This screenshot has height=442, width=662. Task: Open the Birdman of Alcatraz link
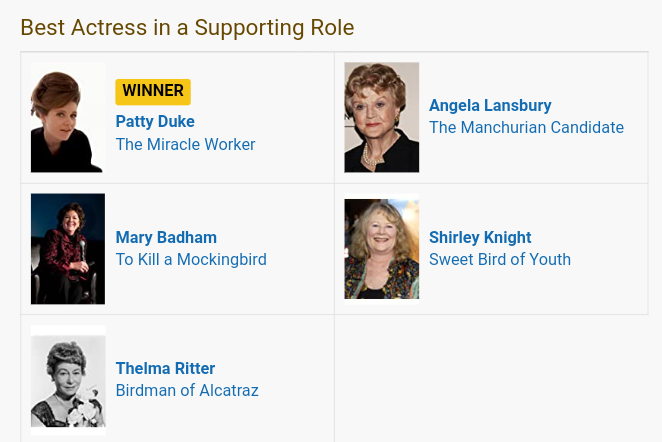click(x=187, y=391)
